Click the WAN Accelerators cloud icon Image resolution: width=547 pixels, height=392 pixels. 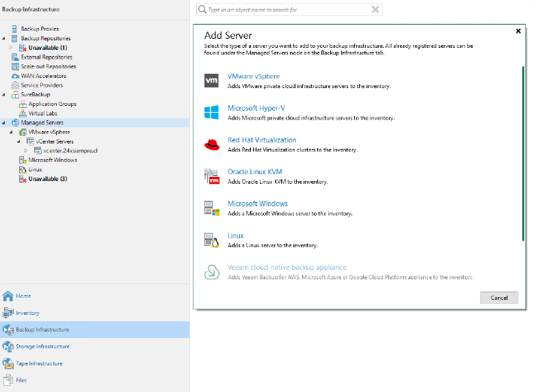(15, 76)
